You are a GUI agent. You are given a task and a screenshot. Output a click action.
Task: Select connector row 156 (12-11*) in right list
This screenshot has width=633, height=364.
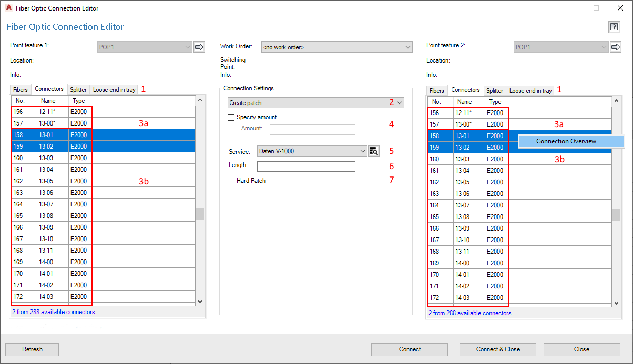point(519,113)
